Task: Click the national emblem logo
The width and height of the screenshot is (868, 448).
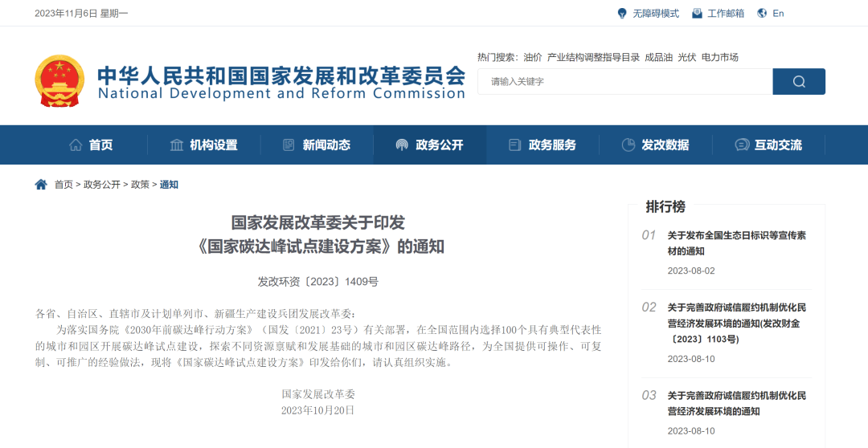Action: click(x=59, y=80)
